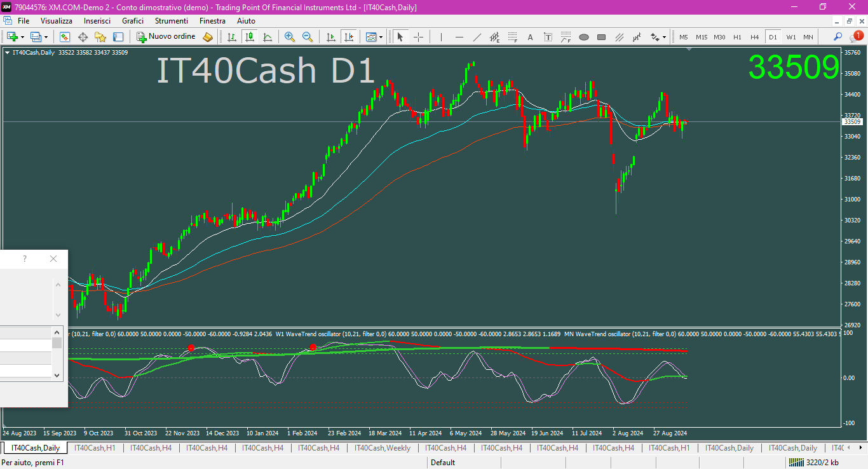This screenshot has width=868, height=469.
Task: Select the Fibonacci retracement tool
Action: 512,37
